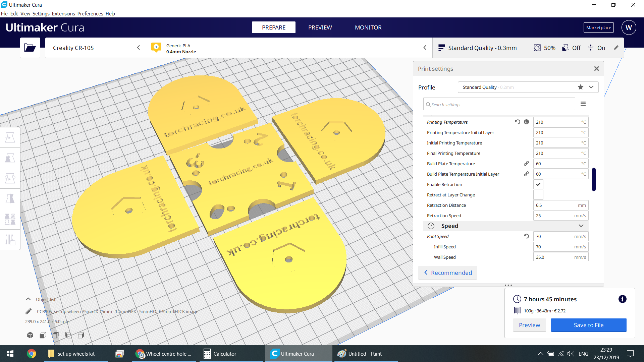This screenshot has height=362, width=644.
Task: Open the Marketplace
Action: (599, 27)
